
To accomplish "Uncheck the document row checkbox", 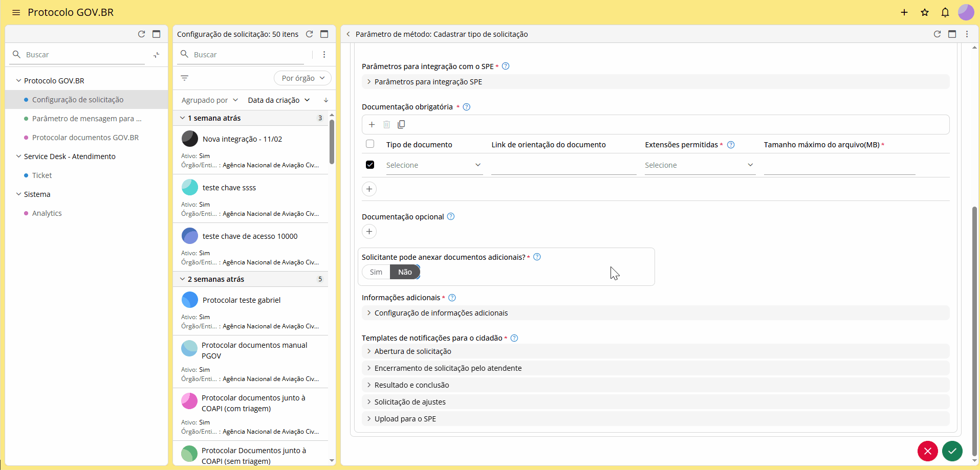I will coord(370,165).
